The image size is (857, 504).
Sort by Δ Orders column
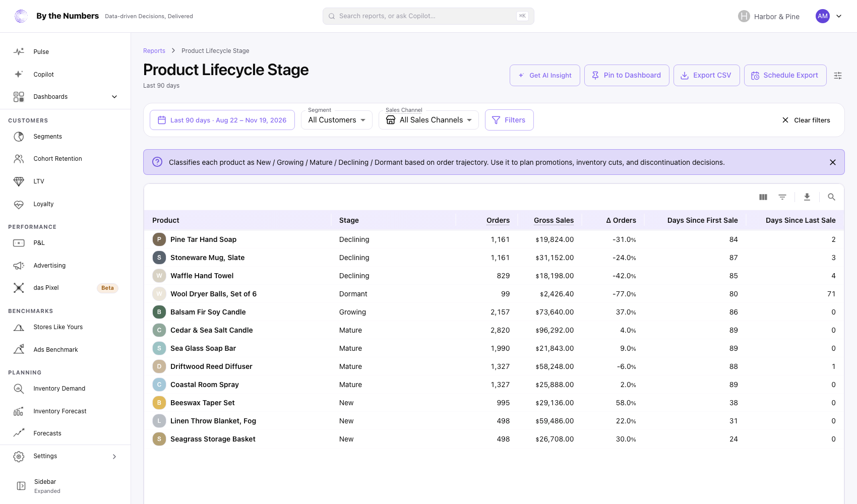pyautogui.click(x=621, y=220)
